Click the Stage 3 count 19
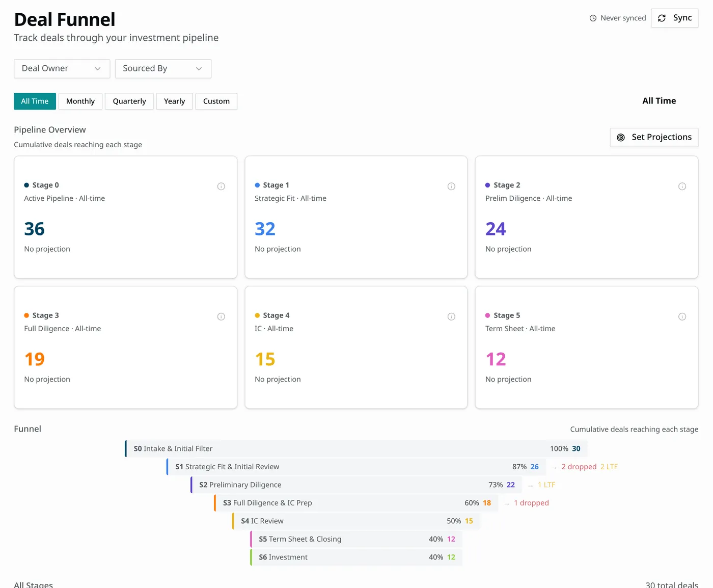713x588 pixels. [35, 360]
